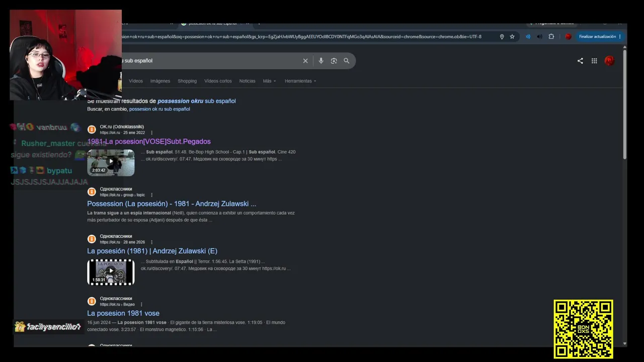The width and height of the screenshot is (644, 362).
Task: Click the share icon on the results page
Action: (580, 61)
